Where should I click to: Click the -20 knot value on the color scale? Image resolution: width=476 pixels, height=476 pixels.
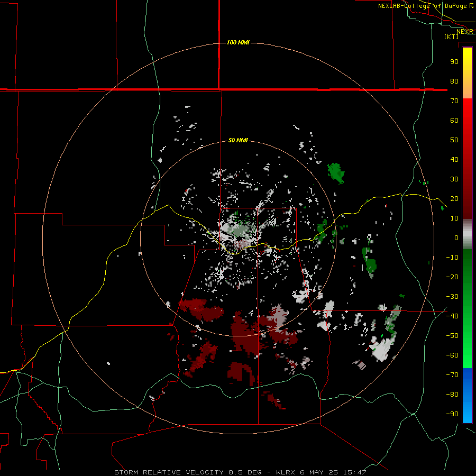452,277
